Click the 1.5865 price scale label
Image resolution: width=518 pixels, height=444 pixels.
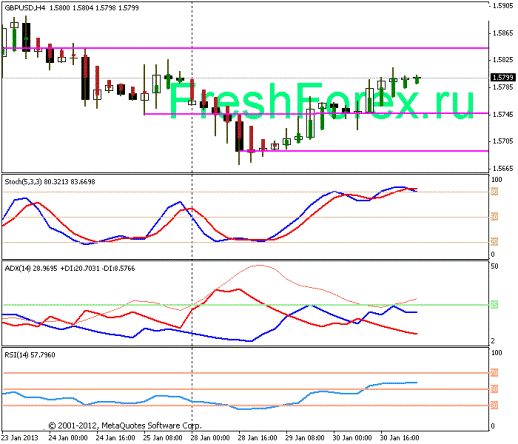(x=503, y=33)
